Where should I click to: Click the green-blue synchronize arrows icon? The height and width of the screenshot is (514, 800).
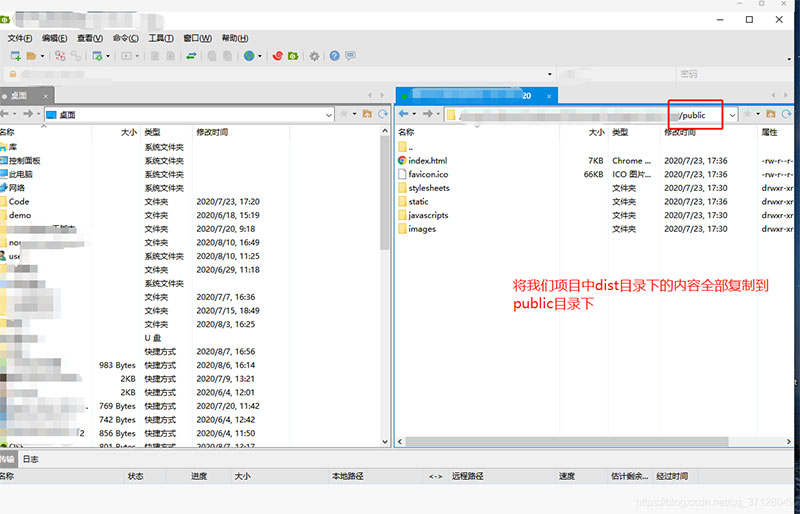coord(191,56)
